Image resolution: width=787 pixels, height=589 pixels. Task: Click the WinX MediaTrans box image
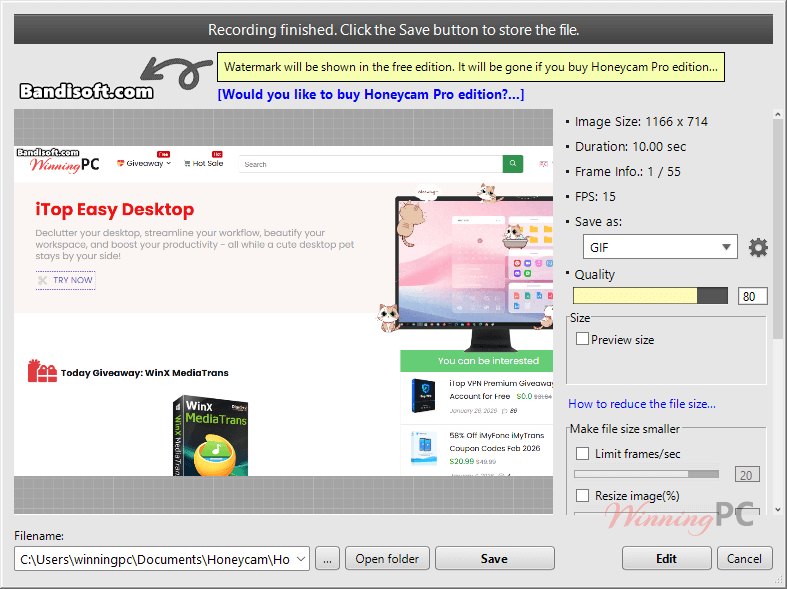[x=211, y=435]
